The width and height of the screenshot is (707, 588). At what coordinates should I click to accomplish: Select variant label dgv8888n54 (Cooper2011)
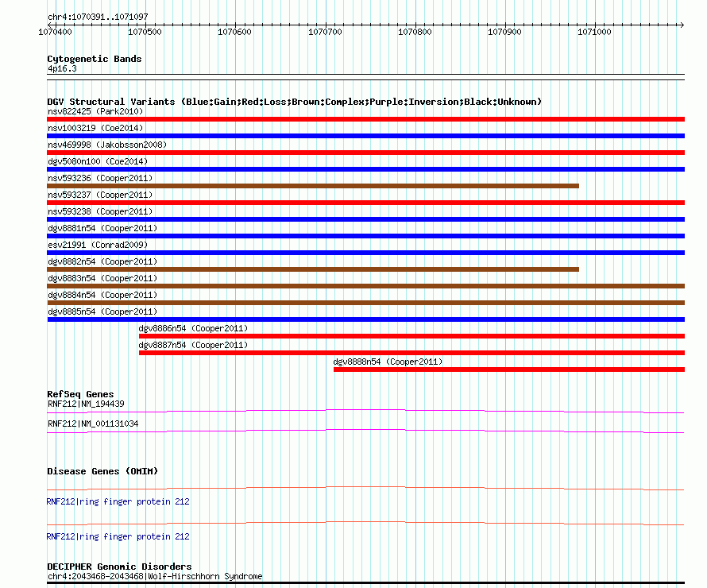(388, 362)
